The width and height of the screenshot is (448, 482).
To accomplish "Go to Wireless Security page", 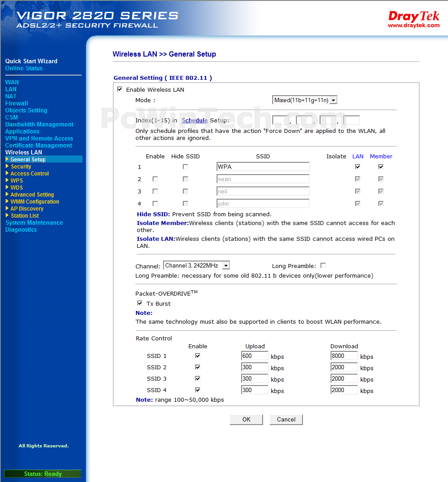I will coord(21,166).
